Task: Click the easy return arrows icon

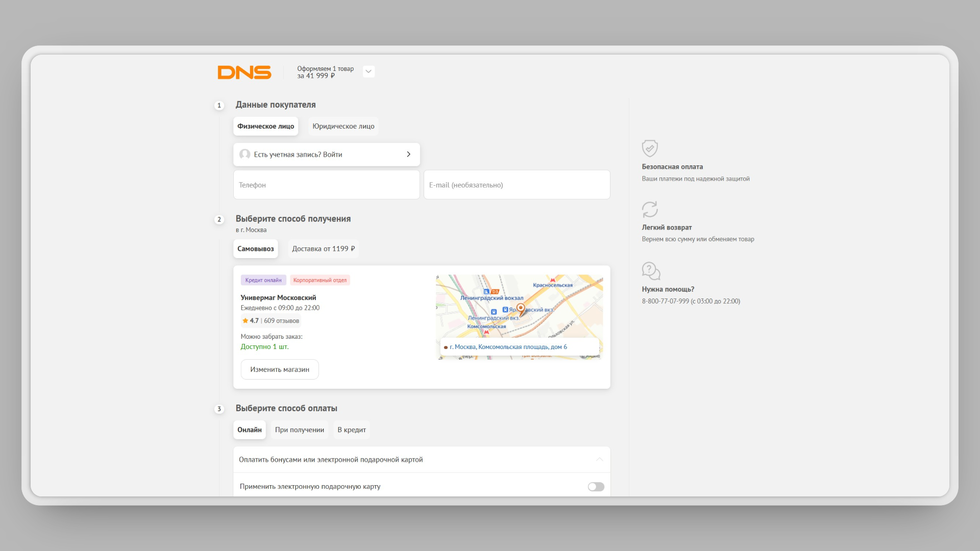Action: (x=649, y=209)
